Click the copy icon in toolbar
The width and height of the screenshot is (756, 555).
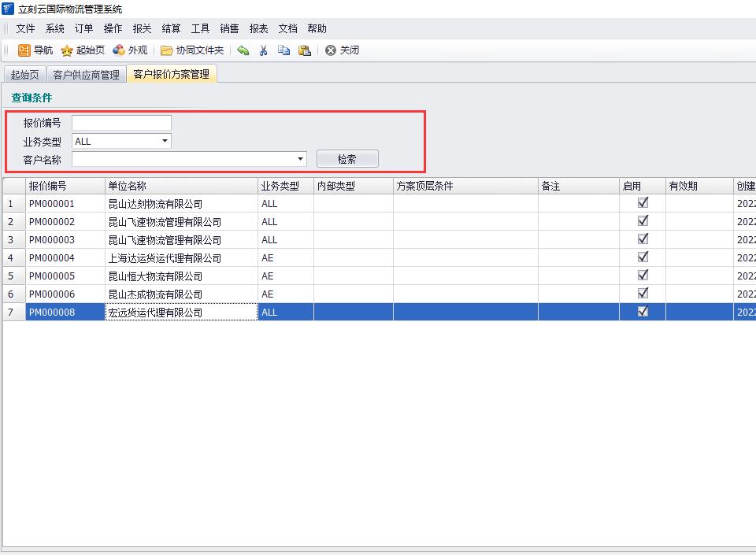point(283,50)
